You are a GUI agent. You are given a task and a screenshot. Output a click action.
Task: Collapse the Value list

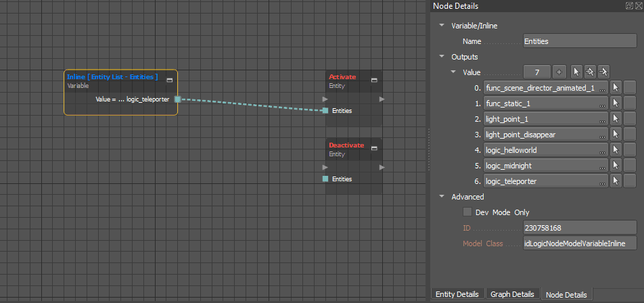(453, 72)
